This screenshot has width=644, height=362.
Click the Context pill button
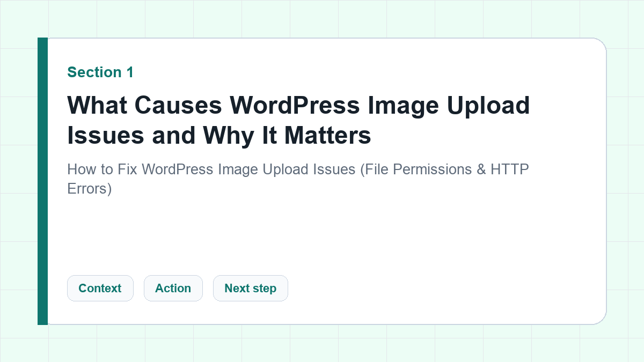pyautogui.click(x=100, y=288)
